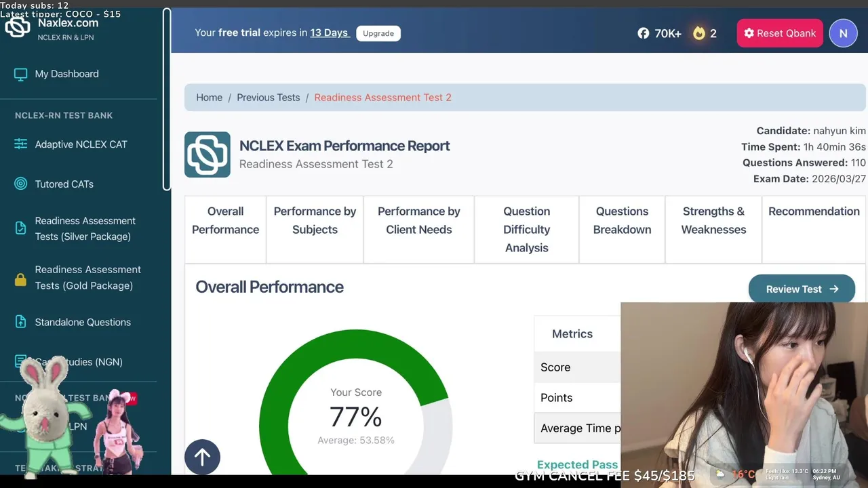Image resolution: width=868 pixels, height=488 pixels.
Task: Click the NCLEX report logo icon
Action: pos(208,155)
